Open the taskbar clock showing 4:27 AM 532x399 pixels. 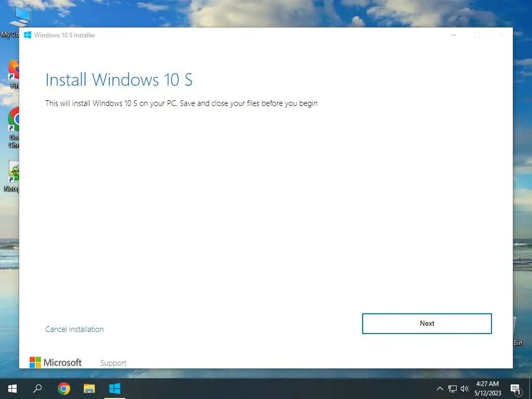487,389
